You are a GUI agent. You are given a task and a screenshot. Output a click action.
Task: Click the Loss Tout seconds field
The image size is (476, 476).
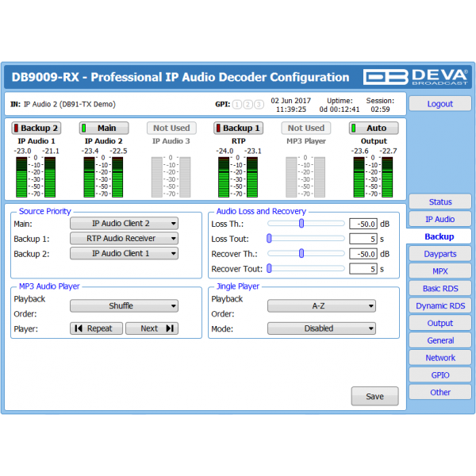(x=363, y=239)
